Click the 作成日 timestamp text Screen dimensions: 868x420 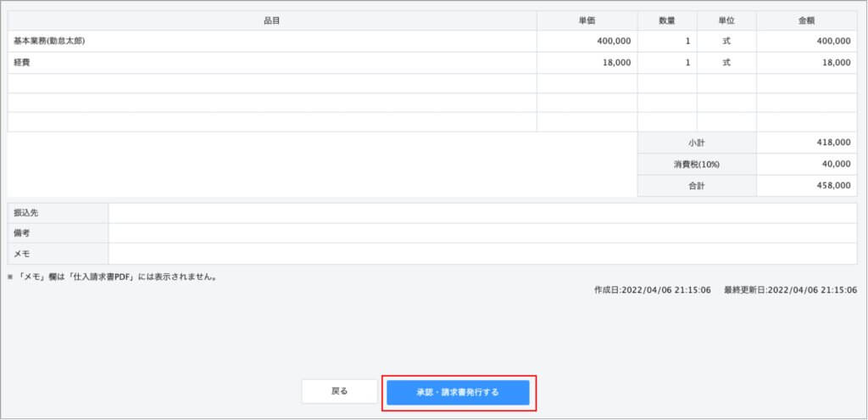tap(653, 290)
